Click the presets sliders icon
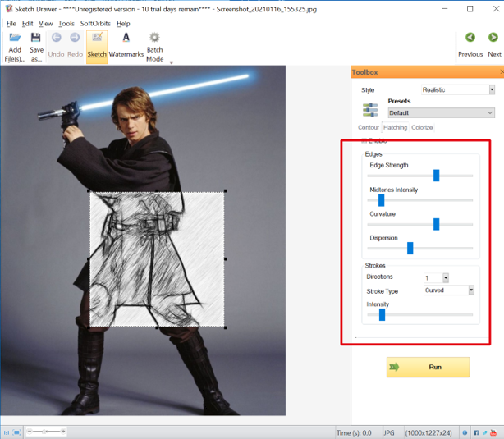 pos(370,110)
